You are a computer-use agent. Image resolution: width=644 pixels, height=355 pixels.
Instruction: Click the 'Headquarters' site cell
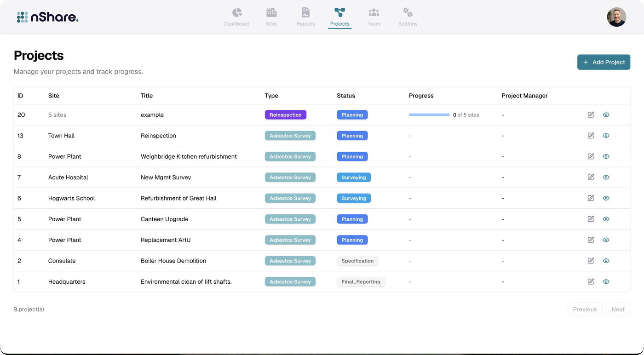pyautogui.click(x=67, y=281)
